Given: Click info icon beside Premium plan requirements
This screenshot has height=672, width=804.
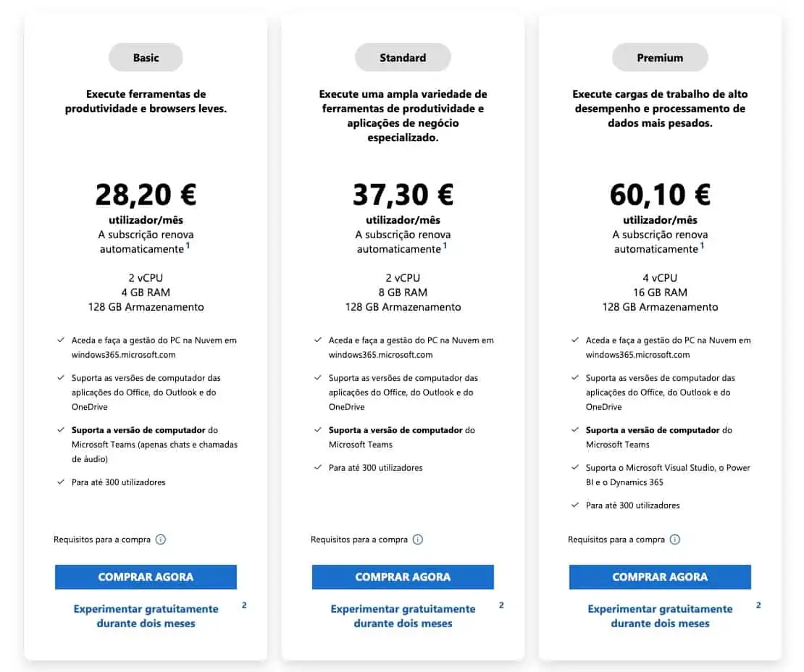Looking at the screenshot, I should [675, 539].
